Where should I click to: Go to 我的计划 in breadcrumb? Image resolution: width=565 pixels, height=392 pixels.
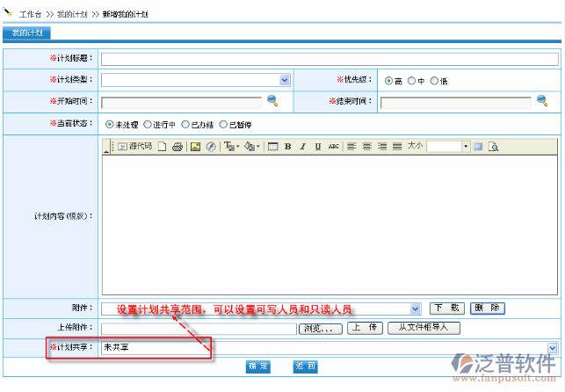pos(72,14)
